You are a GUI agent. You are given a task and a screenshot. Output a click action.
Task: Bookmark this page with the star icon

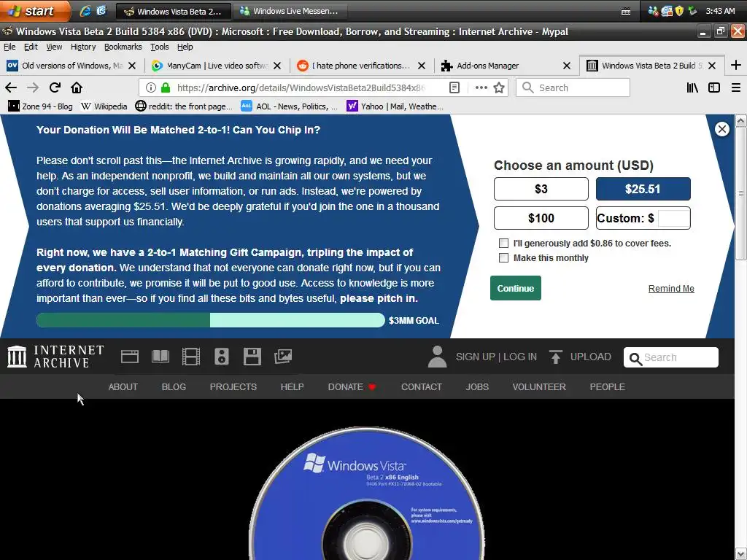499,87
